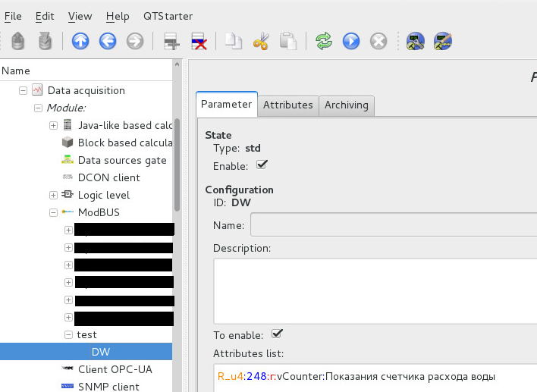Open the Archiving tab

click(x=346, y=105)
